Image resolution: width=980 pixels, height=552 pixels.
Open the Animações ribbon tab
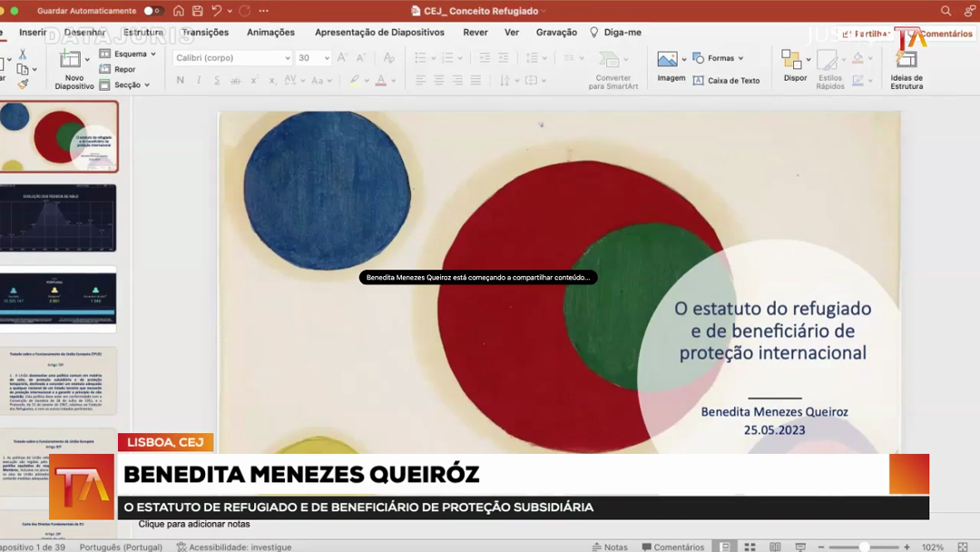click(x=270, y=33)
